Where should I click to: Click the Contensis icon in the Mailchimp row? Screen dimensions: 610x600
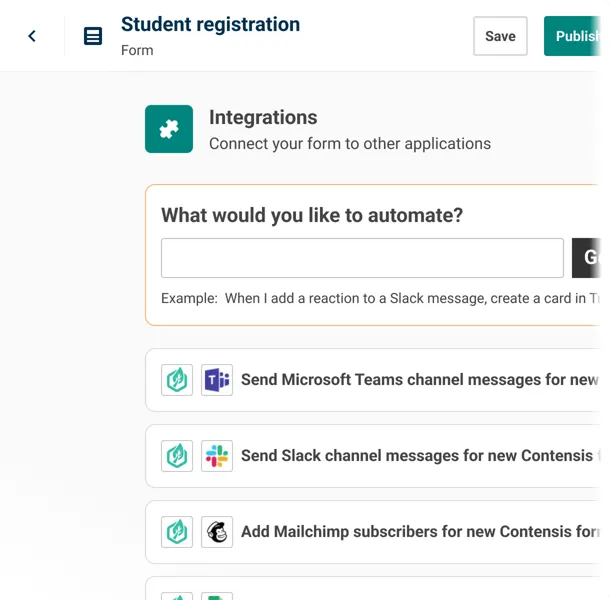(177, 532)
